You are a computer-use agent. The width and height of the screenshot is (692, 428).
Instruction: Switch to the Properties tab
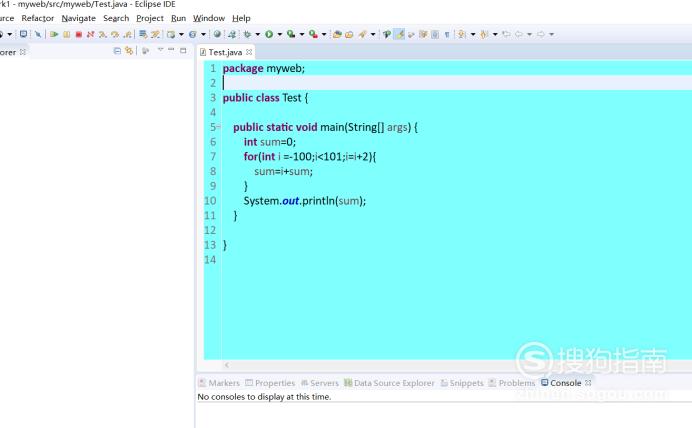pyautogui.click(x=270, y=383)
